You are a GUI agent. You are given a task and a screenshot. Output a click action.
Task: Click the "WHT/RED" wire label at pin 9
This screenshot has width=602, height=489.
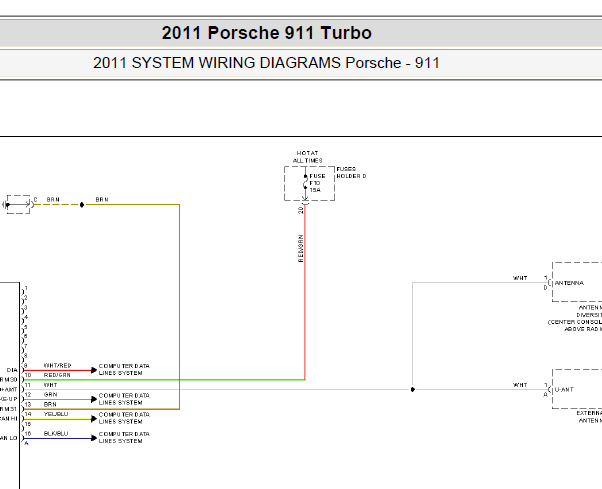point(58,365)
